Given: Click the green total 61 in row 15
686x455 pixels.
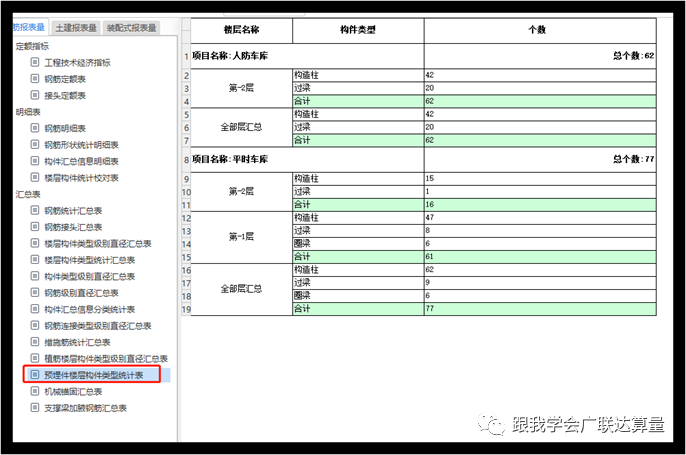Looking at the screenshot, I should (x=540, y=256).
